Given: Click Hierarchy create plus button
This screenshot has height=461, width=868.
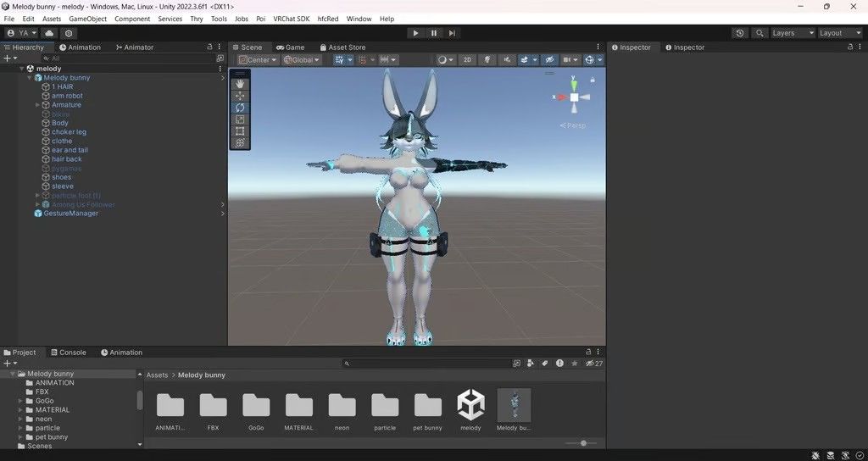Looking at the screenshot, I should (7, 58).
